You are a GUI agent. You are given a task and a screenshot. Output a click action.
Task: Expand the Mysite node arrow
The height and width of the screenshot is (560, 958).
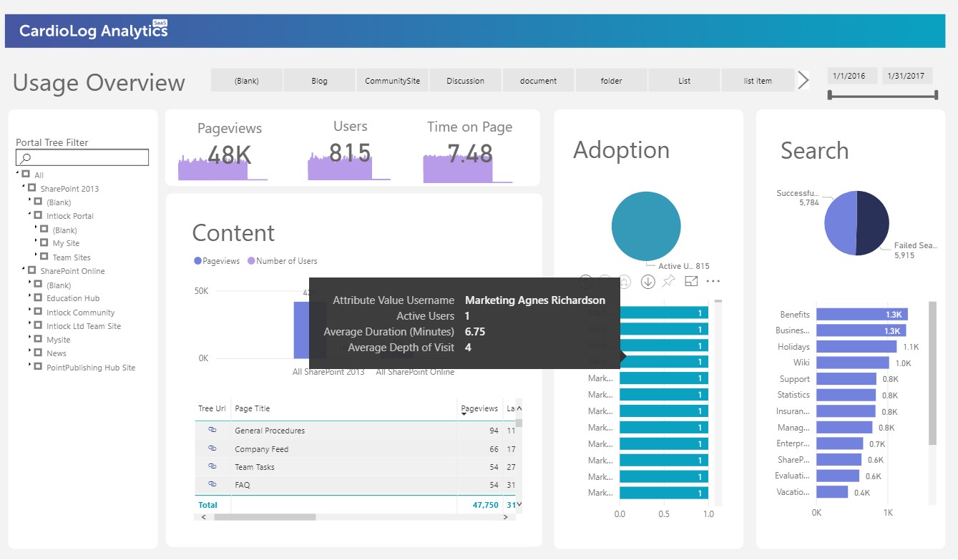click(x=30, y=338)
